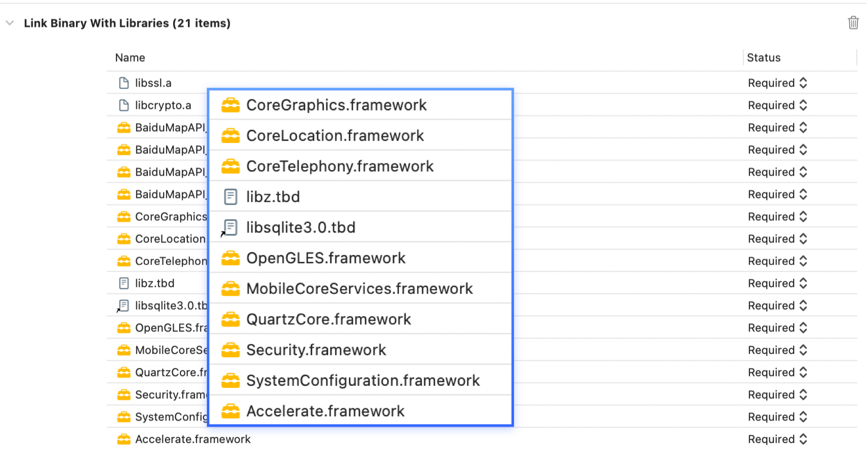The width and height of the screenshot is (868, 450).
Task: Collapse the Link Binary With Libraries section
Action: (10, 23)
